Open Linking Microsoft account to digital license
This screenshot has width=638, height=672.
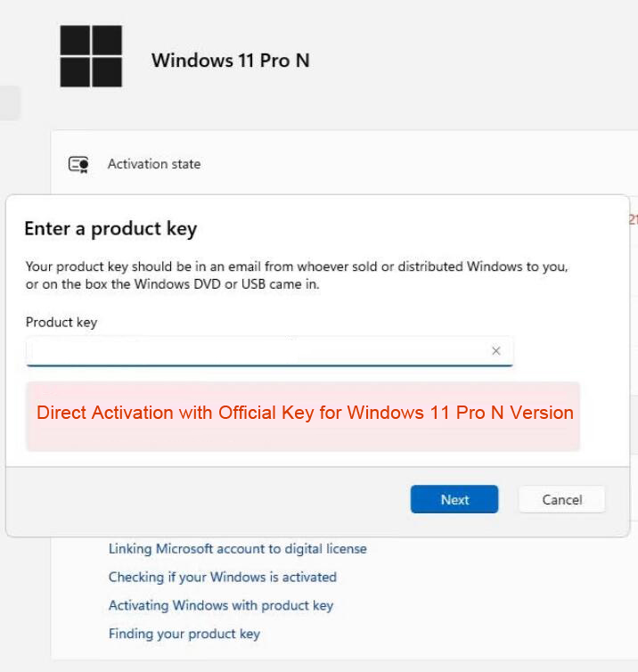click(237, 549)
